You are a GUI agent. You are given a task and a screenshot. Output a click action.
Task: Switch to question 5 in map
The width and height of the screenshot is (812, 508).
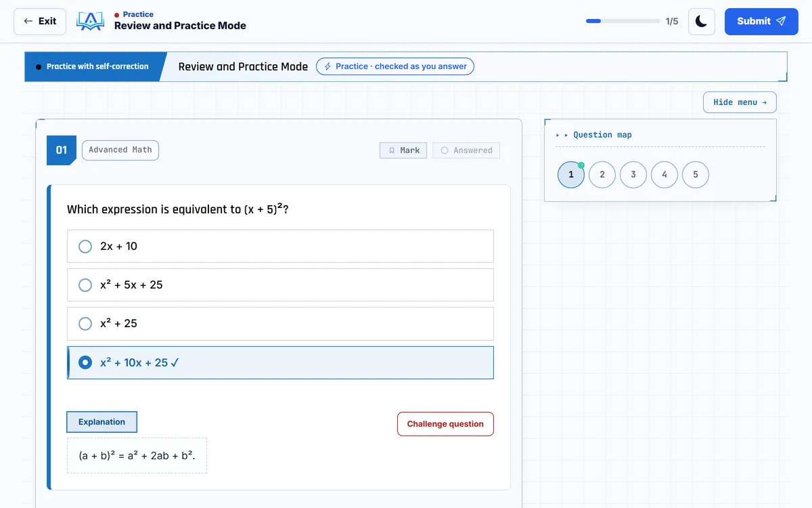pyautogui.click(x=696, y=175)
